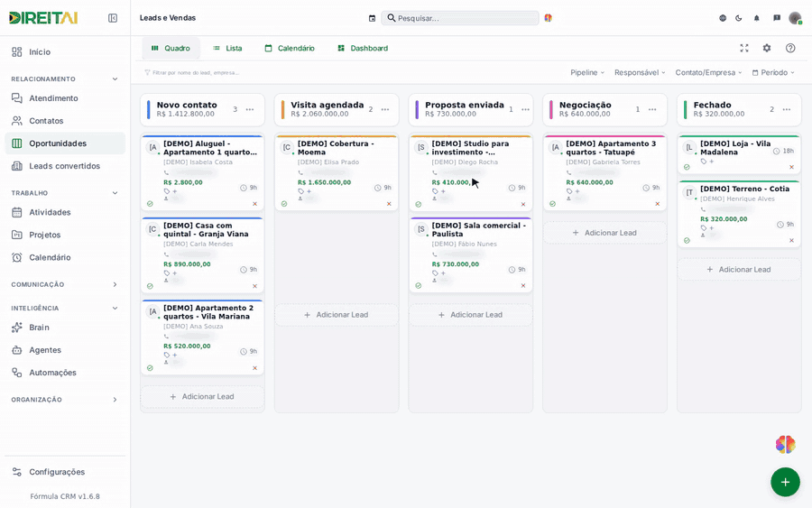Screen dimensions: 812x508
Task: Click Adicionar Lead in Novo contato column
Action: coord(202,397)
